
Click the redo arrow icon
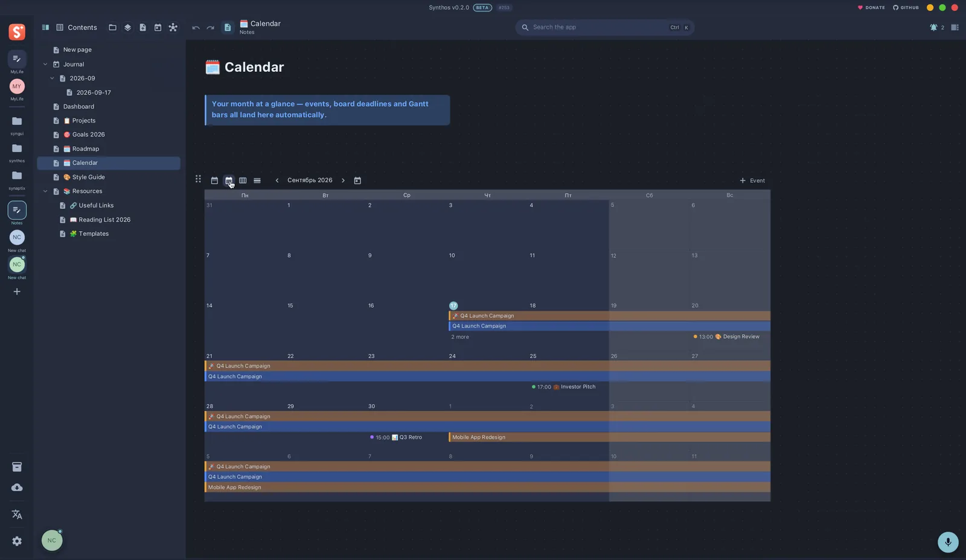tap(210, 28)
